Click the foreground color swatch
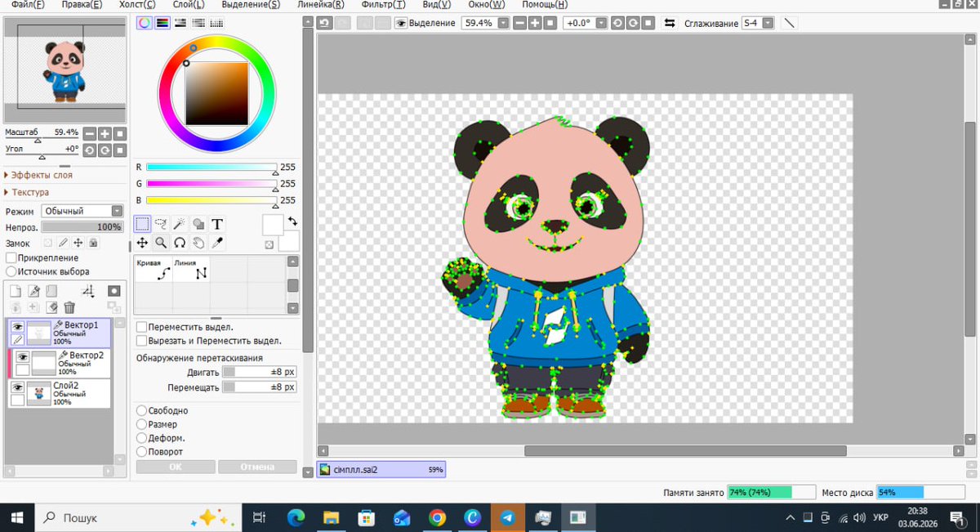The height and width of the screenshot is (532, 980). (x=273, y=225)
